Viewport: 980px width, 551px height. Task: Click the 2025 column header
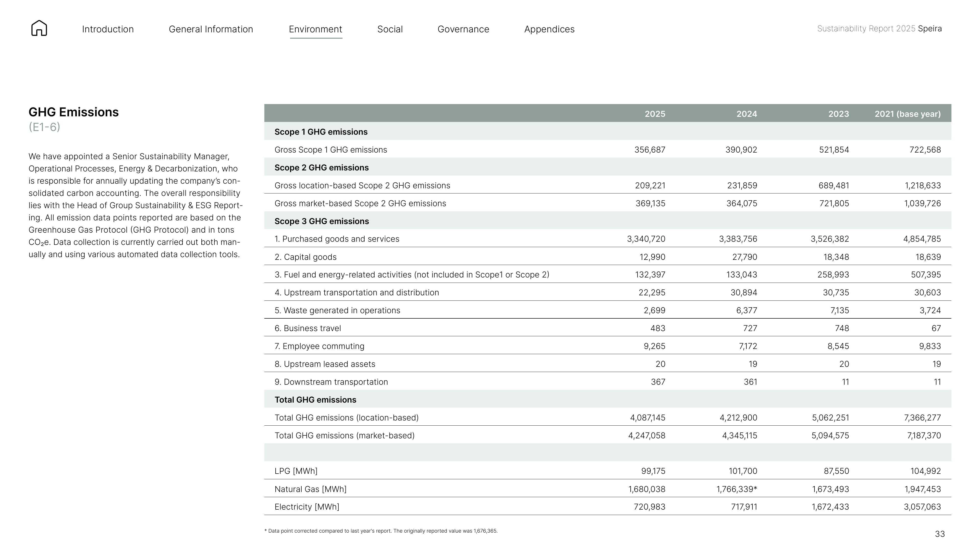[655, 114]
